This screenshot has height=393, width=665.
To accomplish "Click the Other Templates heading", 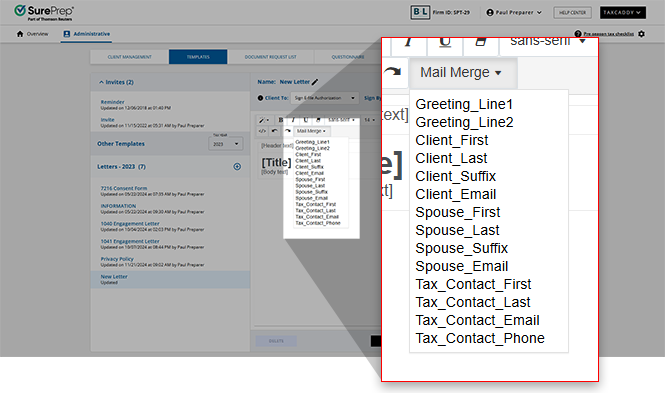I will 121,144.
